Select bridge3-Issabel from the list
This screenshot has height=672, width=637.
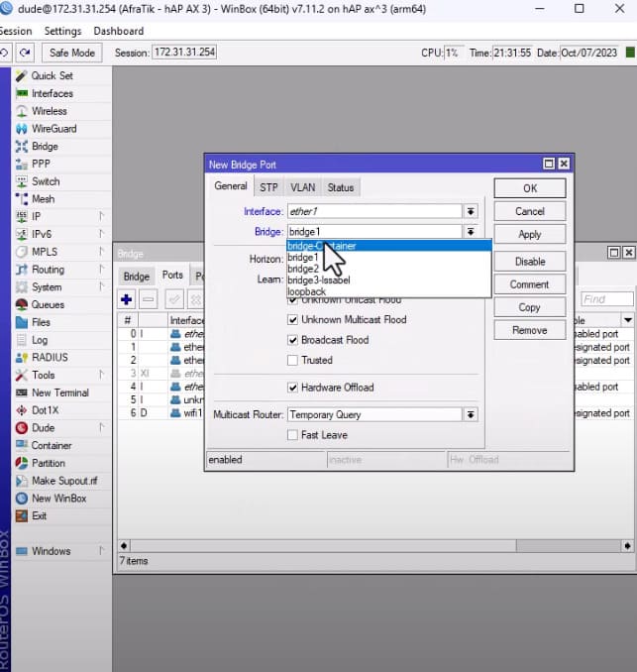(388, 280)
